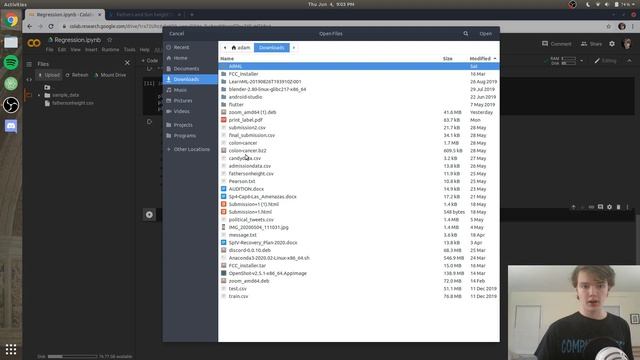Select the file candydata.csv
This screenshot has height=360, width=640.
tap(359, 158)
